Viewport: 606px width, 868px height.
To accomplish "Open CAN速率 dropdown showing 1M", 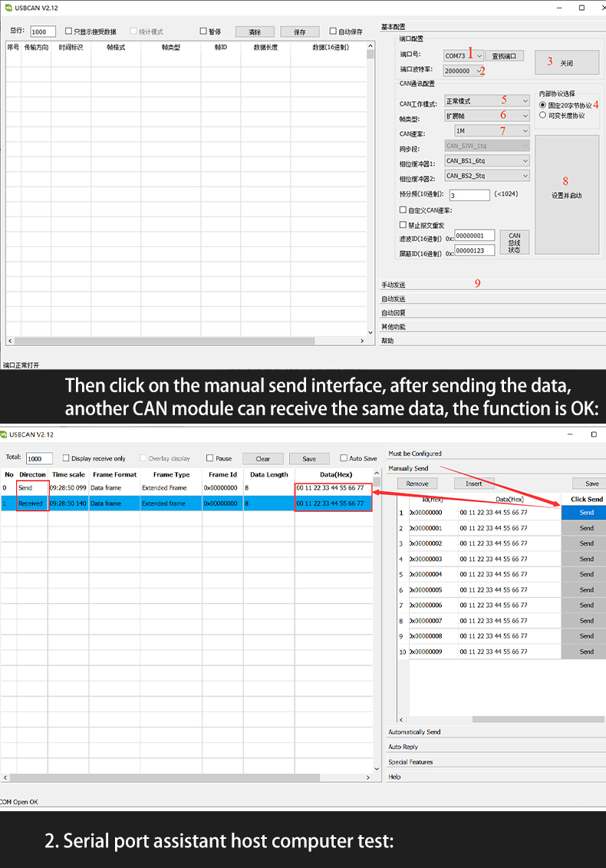I will click(x=492, y=130).
